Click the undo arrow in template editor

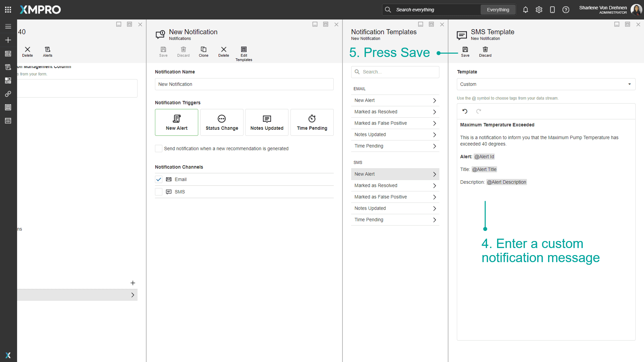pyautogui.click(x=465, y=111)
